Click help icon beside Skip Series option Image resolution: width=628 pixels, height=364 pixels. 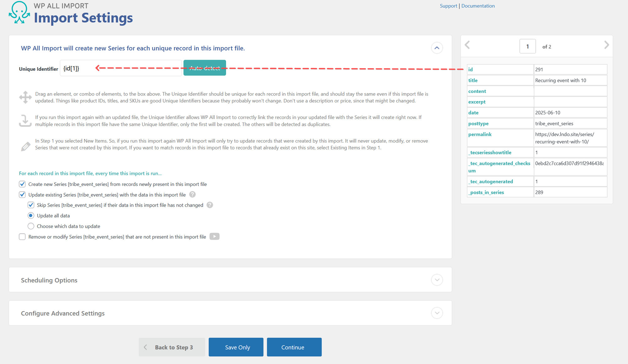[x=210, y=205]
